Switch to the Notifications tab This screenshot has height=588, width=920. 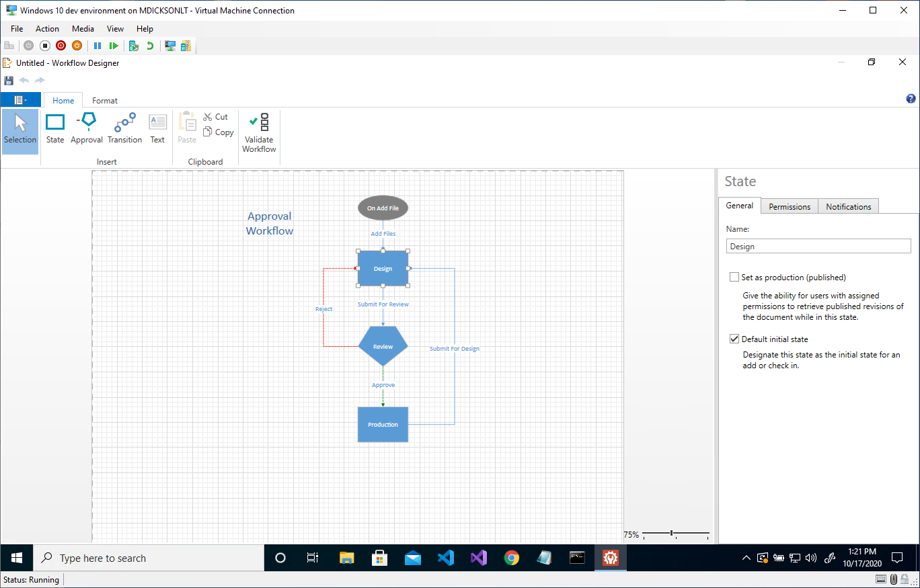848,207
